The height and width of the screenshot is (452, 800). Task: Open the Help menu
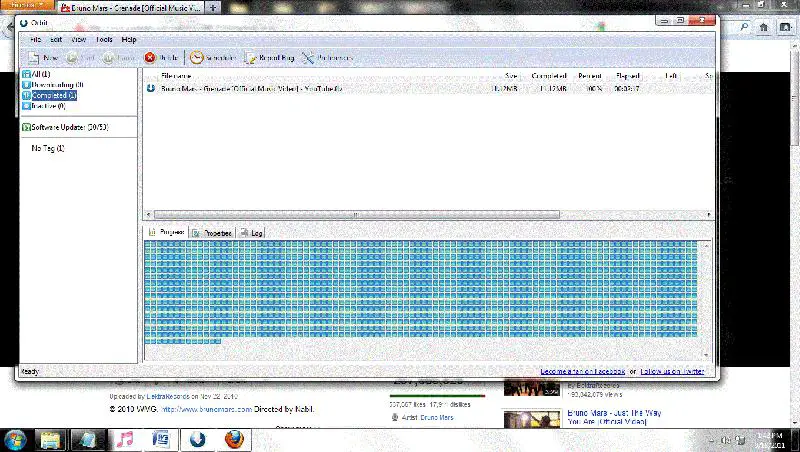coord(129,39)
